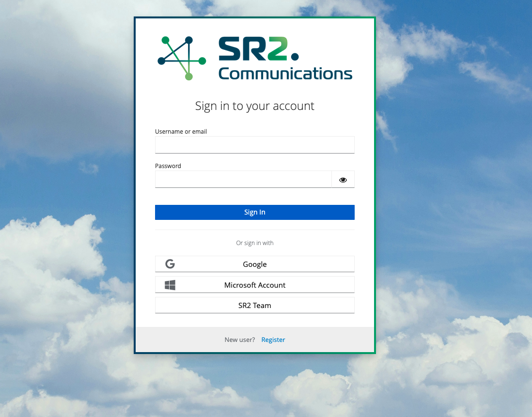The height and width of the screenshot is (417, 532).
Task: Click the Username or email input field
Action: click(255, 144)
